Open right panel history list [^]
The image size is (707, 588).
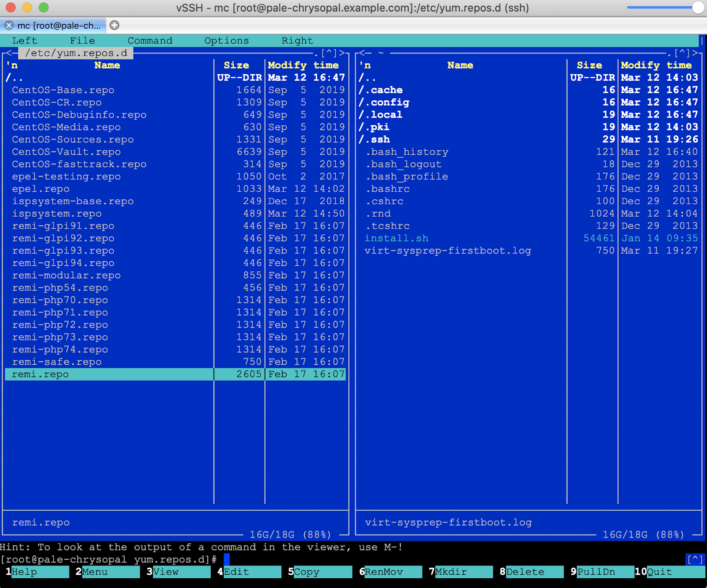click(682, 53)
